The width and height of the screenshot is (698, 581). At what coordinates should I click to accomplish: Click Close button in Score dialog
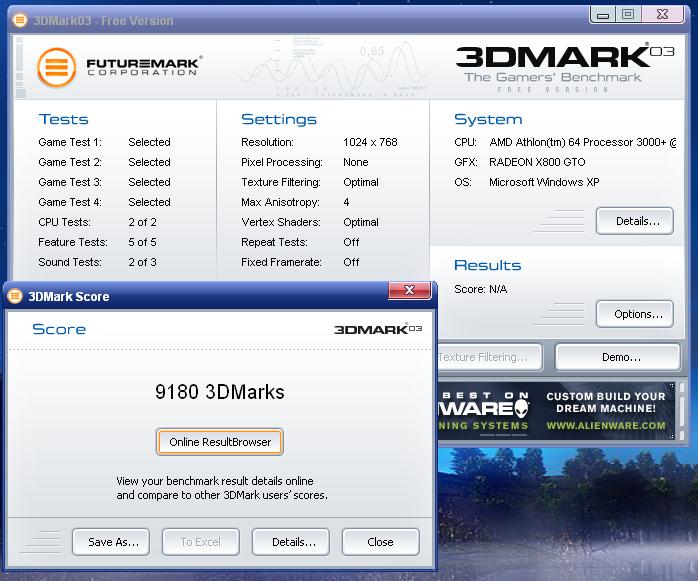[381, 542]
